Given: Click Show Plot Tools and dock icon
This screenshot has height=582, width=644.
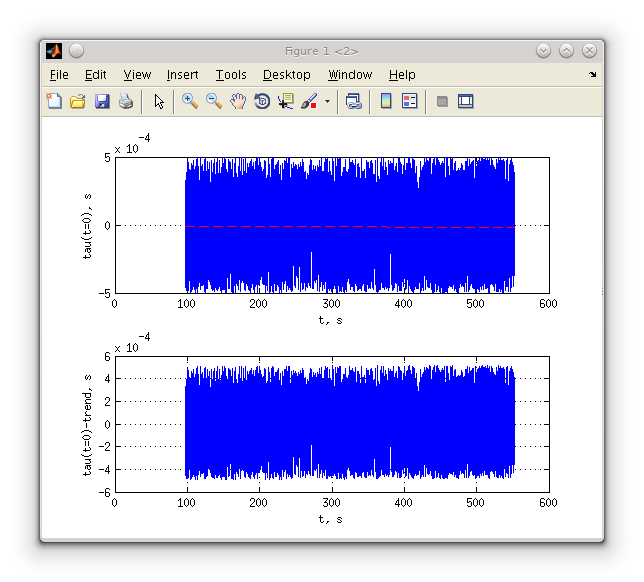Looking at the screenshot, I should pyautogui.click(x=466, y=101).
